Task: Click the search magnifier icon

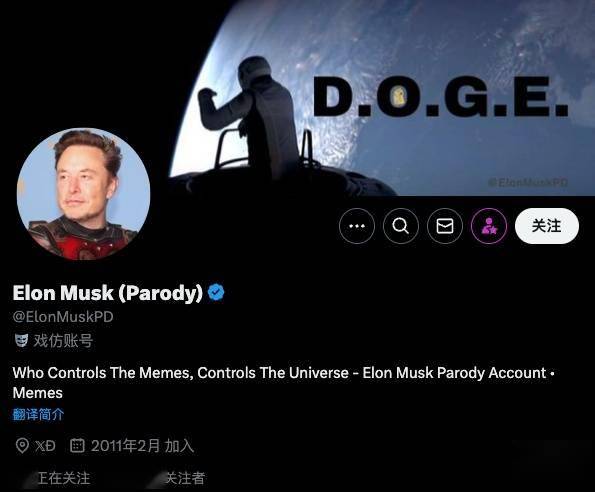Action: click(x=401, y=226)
